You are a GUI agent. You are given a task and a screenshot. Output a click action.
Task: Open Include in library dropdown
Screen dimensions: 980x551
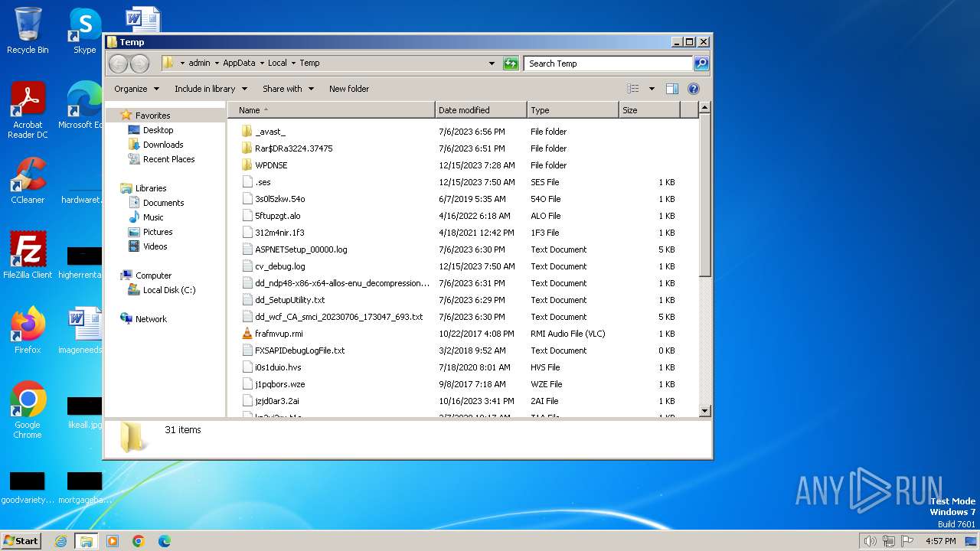pyautogui.click(x=211, y=89)
